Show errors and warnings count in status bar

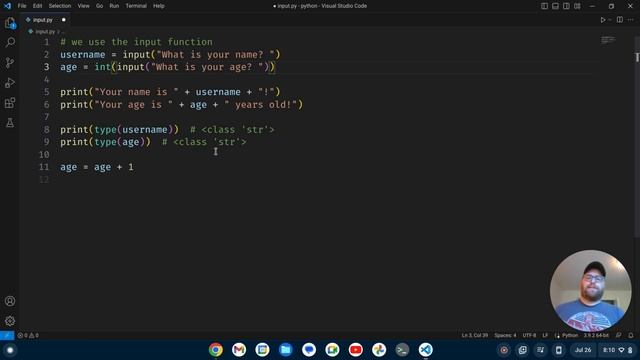point(28,335)
